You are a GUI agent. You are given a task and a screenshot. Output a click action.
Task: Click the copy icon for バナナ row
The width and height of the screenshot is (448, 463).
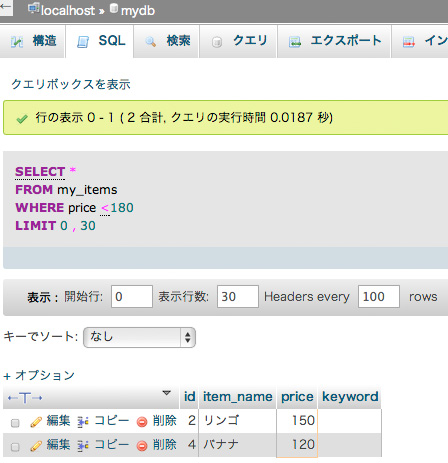(x=83, y=446)
